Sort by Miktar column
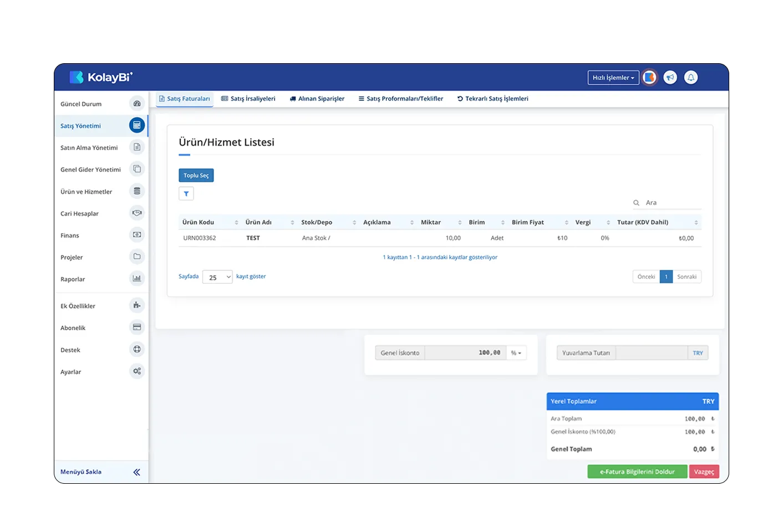The width and height of the screenshot is (783, 532). click(x=441, y=222)
